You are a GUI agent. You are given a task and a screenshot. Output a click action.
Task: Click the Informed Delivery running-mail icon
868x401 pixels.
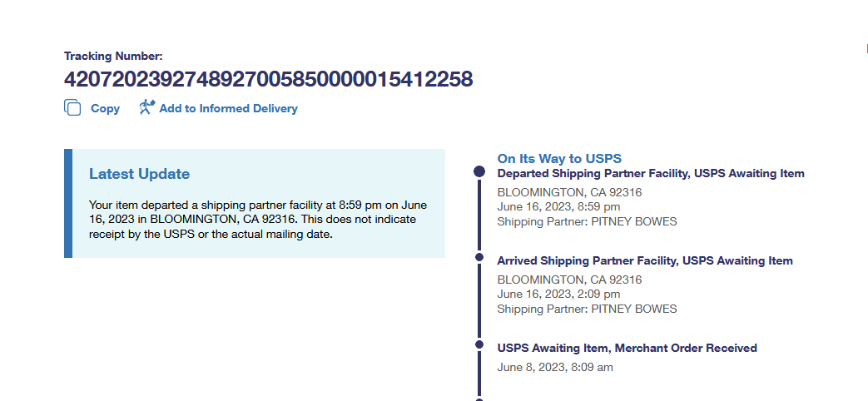point(146,107)
